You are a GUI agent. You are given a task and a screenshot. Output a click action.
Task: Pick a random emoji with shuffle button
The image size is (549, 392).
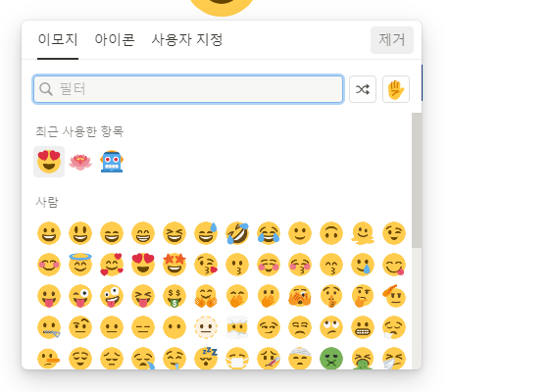click(363, 89)
